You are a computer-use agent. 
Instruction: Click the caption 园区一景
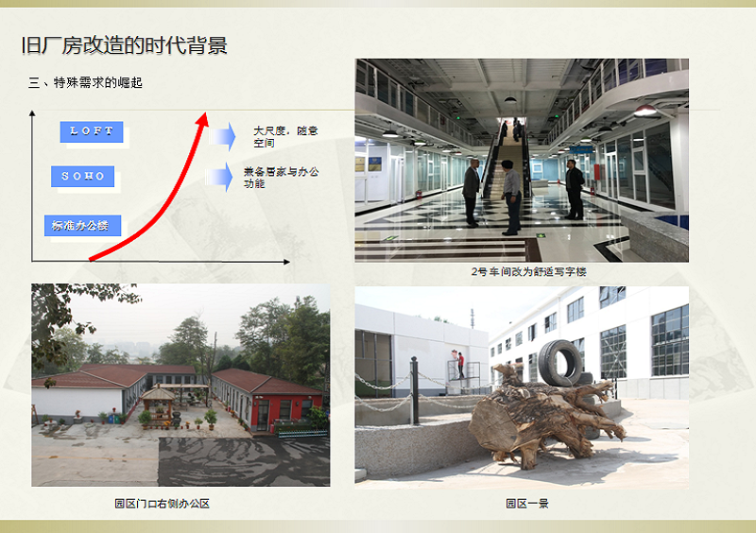526,504
